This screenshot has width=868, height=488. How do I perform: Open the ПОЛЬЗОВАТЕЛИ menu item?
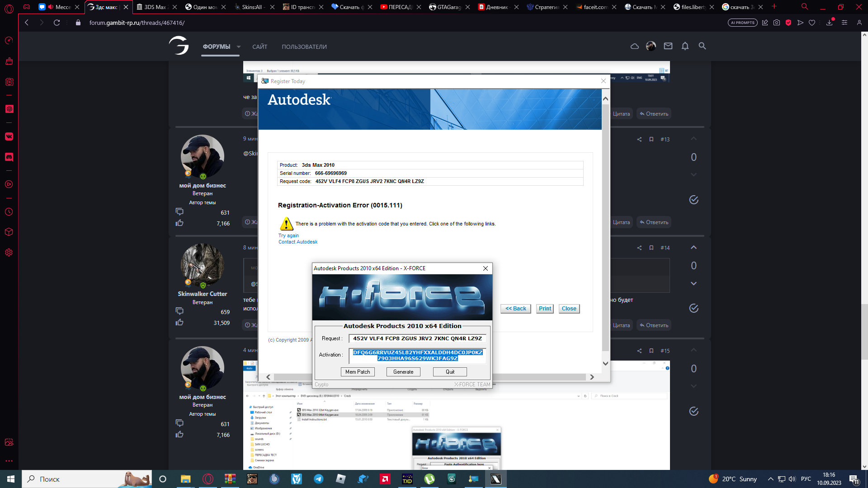(x=304, y=47)
